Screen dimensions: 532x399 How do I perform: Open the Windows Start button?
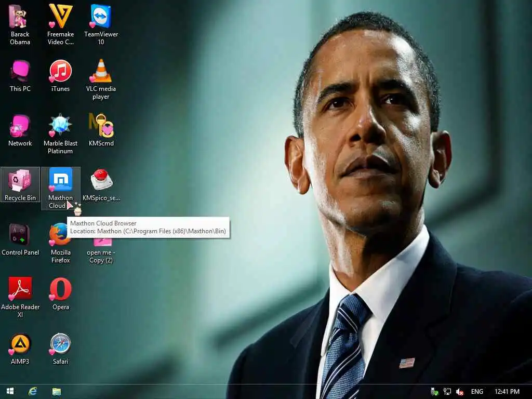[x=10, y=391]
